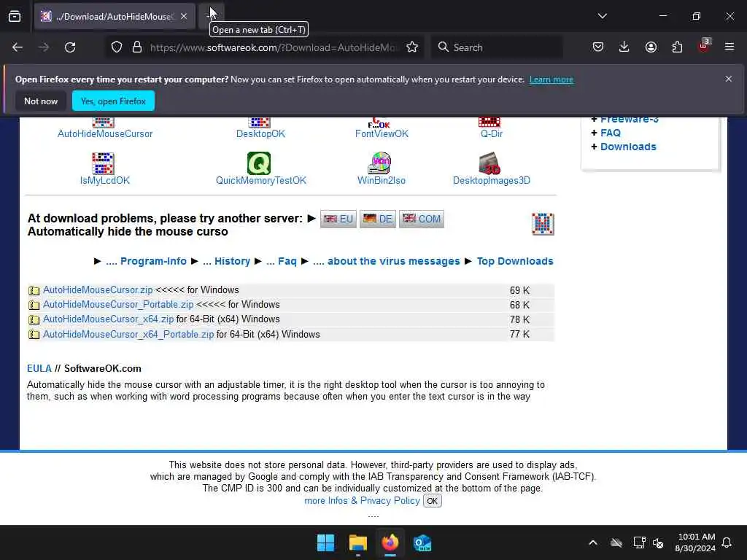Screen dimensions: 747x560
Task: Download AutoHideMouseCursor_x64_Portable.zip
Action: (x=128, y=334)
